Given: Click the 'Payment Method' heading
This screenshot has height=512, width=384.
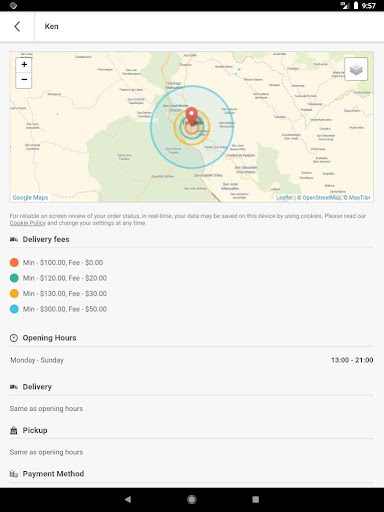Looking at the screenshot, I should 53,474.
